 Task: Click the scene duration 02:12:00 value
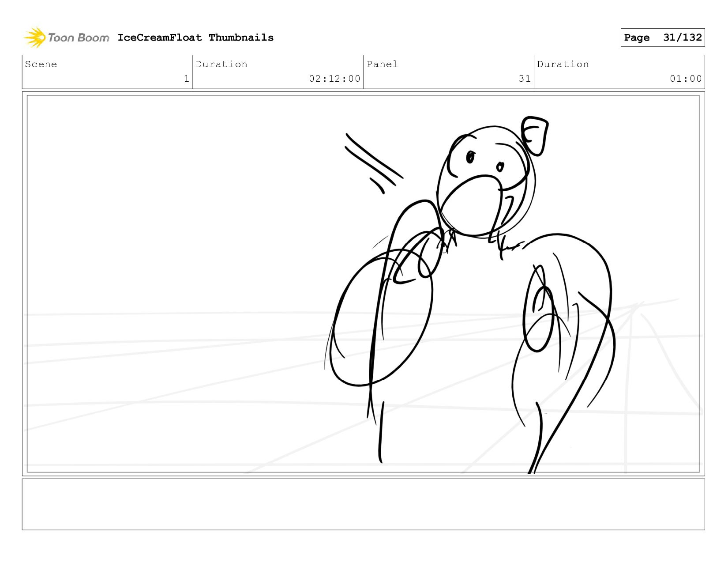click(334, 79)
